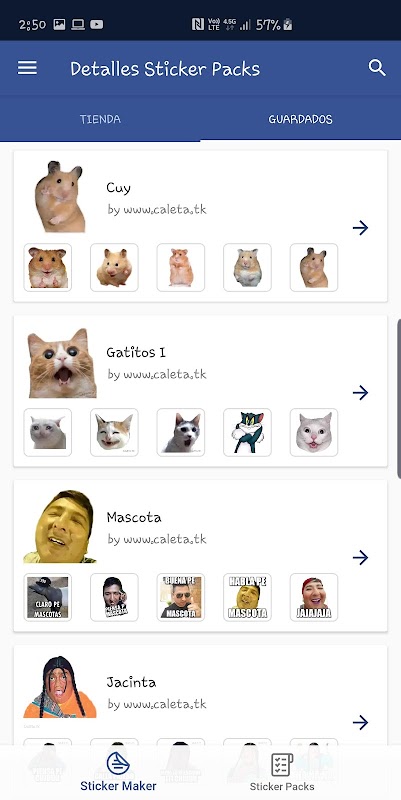
Task: Click the vertical scrollbar handle
Action: pos(399,398)
